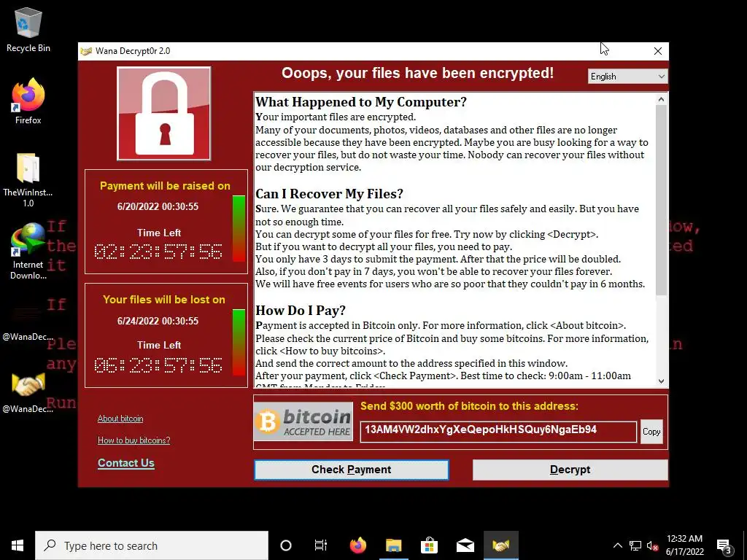
Task: Open the How to buy bitcoins link
Action: [134, 440]
